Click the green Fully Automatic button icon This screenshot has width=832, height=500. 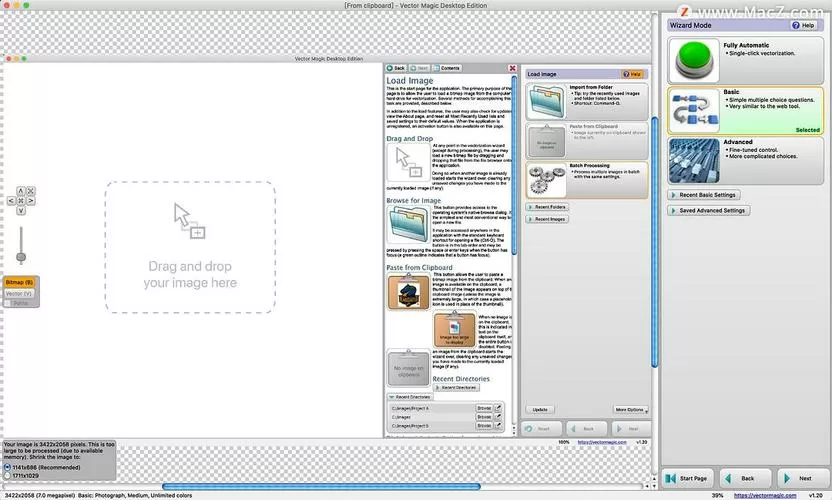click(x=694, y=60)
